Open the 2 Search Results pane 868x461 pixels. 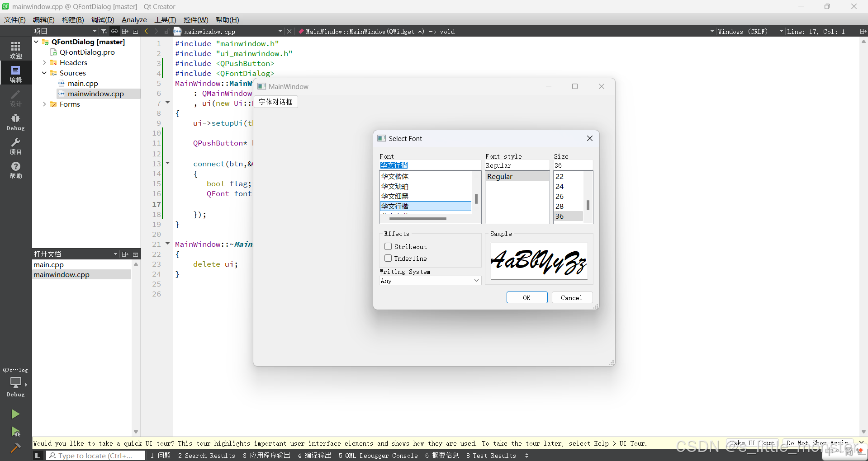[207, 456]
